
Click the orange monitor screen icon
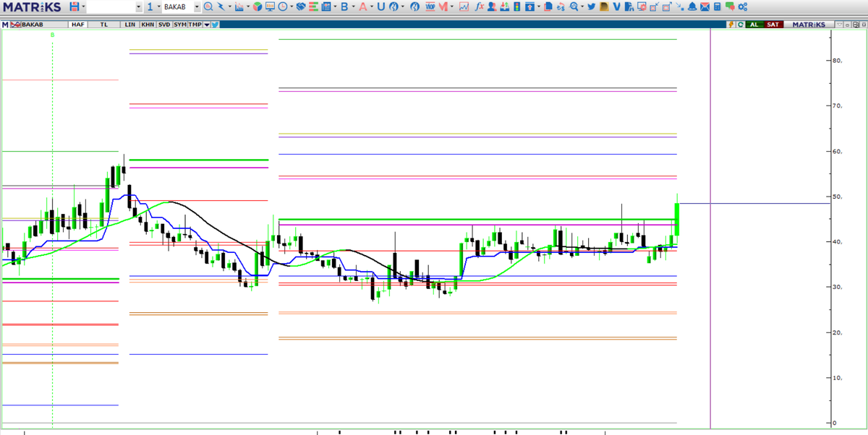tap(270, 7)
